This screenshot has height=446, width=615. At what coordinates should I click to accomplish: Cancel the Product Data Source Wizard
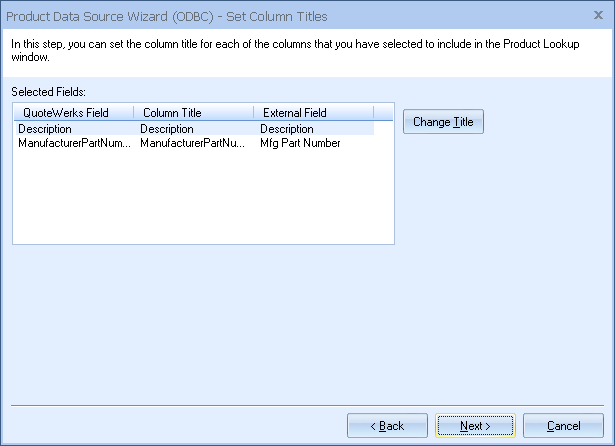(563, 426)
